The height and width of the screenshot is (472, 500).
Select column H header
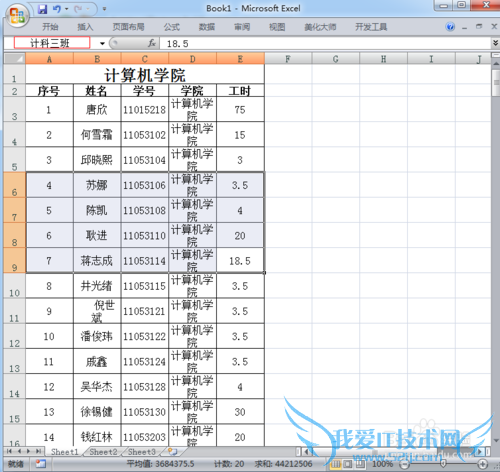click(383, 59)
